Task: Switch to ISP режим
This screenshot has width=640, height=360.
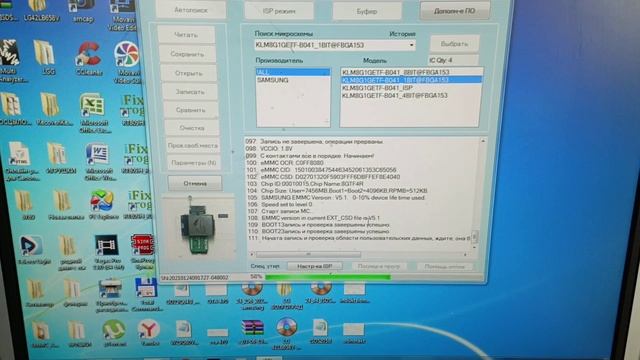Action: pos(279,11)
